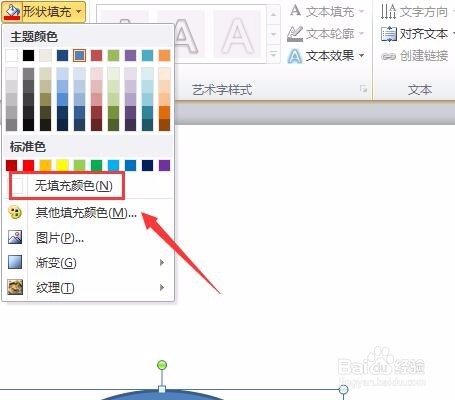Select dark red standard color
Screen dimensions: 455x400
pyautogui.click(x=12, y=165)
